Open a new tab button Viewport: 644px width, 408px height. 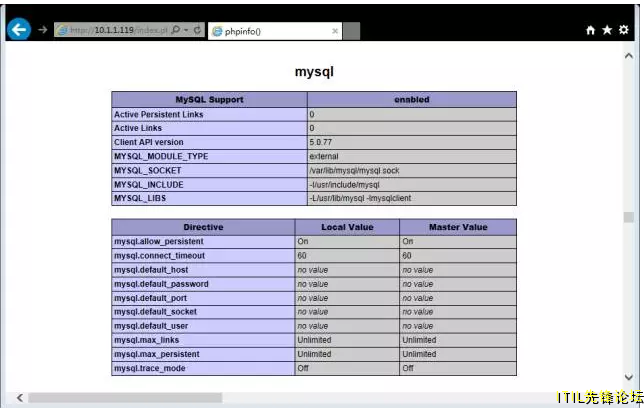(x=351, y=31)
